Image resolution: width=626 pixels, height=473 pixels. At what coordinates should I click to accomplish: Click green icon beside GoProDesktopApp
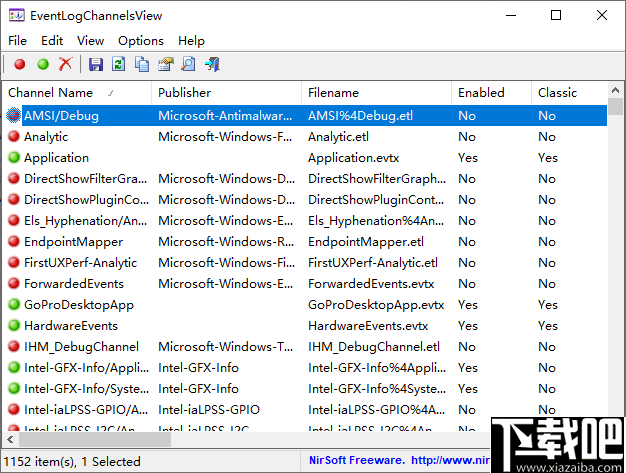click(x=14, y=305)
